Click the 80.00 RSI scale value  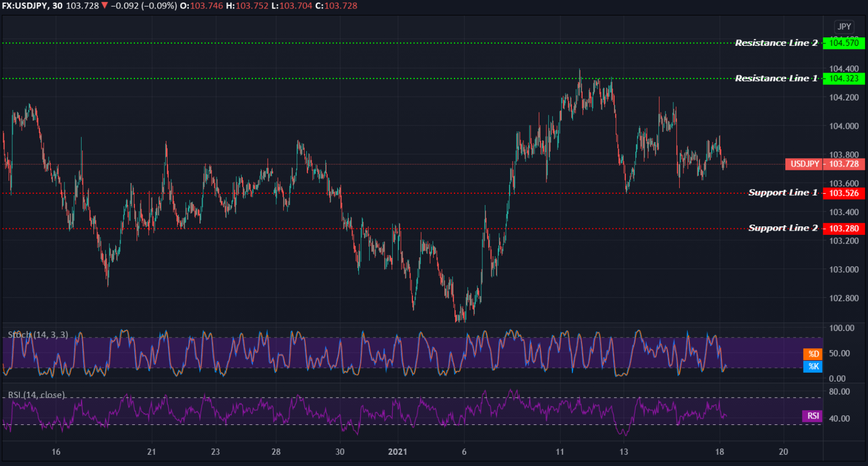[x=839, y=392]
